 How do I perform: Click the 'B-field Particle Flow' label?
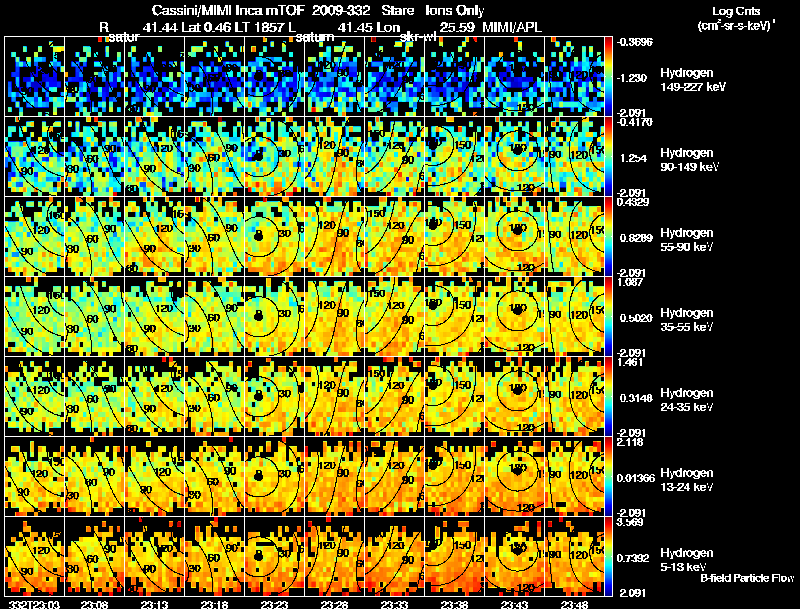(x=747, y=578)
